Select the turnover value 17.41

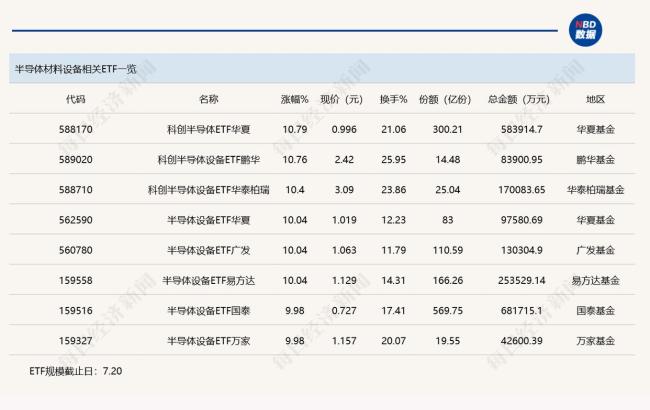pyautogui.click(x=393, y=311)
